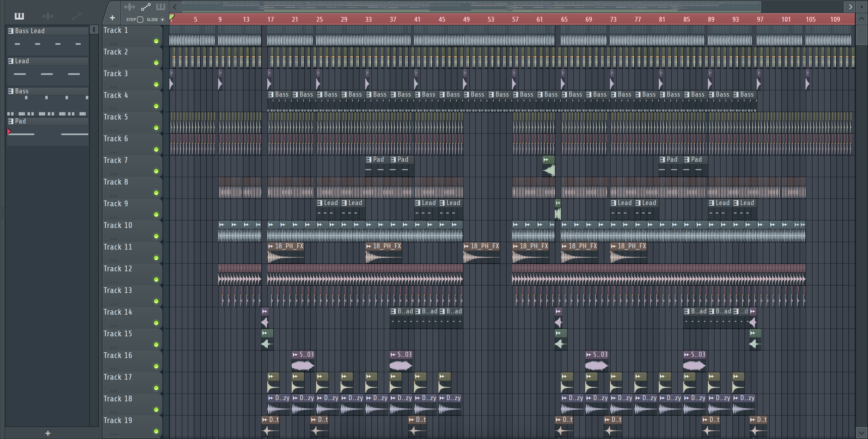Mute Track 5 with its green switch
This screenshot has width=868, height=439.
pos(156,128)
